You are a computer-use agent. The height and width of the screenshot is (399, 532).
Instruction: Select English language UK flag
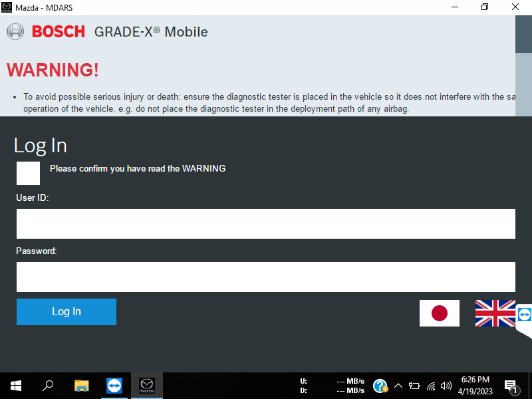click(495, 313)
